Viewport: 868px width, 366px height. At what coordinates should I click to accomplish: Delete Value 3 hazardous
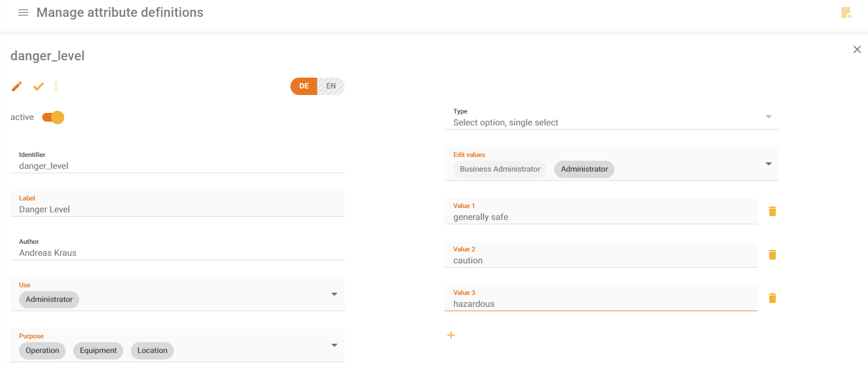pyautogui.click(x=772, y=298)
